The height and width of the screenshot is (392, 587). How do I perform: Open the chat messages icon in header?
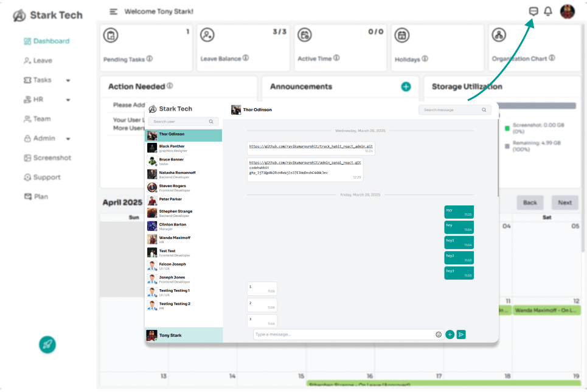point(533,12)
